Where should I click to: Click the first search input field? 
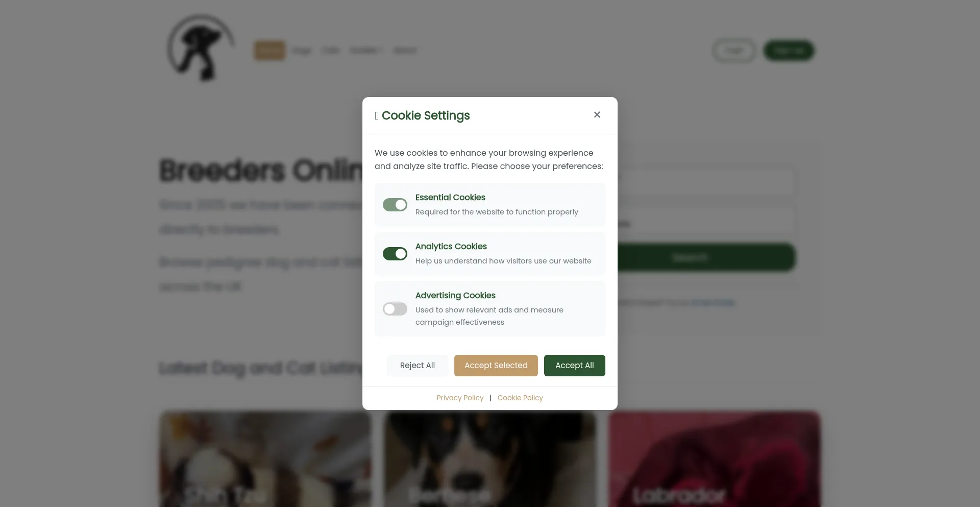coord(706,181)
